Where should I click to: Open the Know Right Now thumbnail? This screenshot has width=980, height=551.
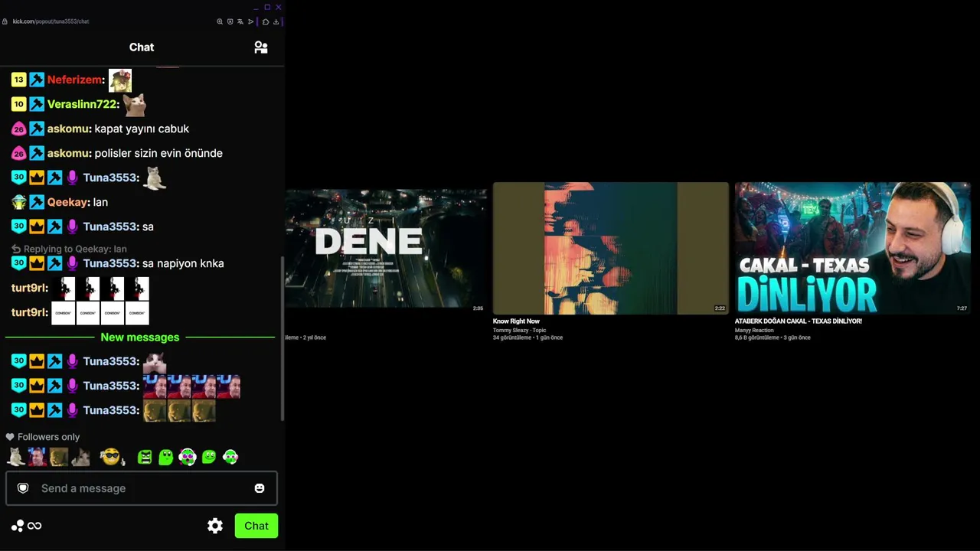tap(611, 248)
